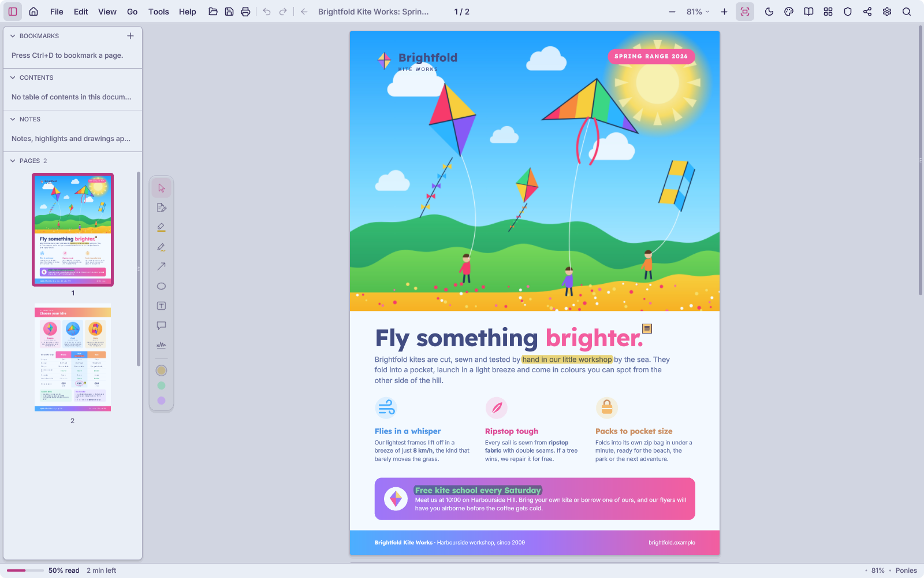Open the Tools menu

tap(158, 12)
